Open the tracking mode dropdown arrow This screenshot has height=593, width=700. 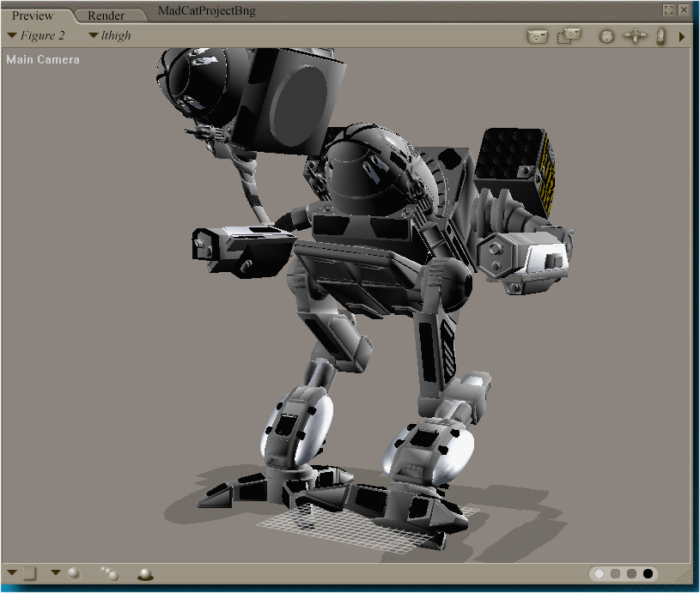(x=56, y=572)
